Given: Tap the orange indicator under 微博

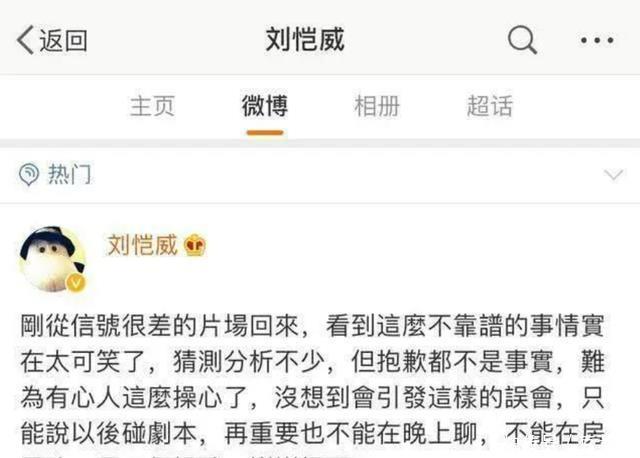Looking at the screenshot, I should 265,133.
